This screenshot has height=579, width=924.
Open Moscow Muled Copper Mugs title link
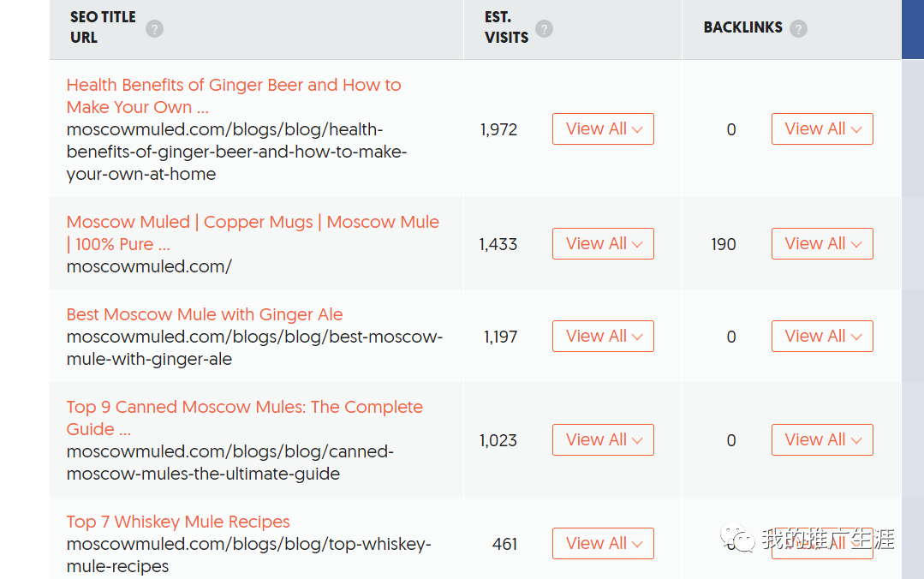click(x=253, y=232)
